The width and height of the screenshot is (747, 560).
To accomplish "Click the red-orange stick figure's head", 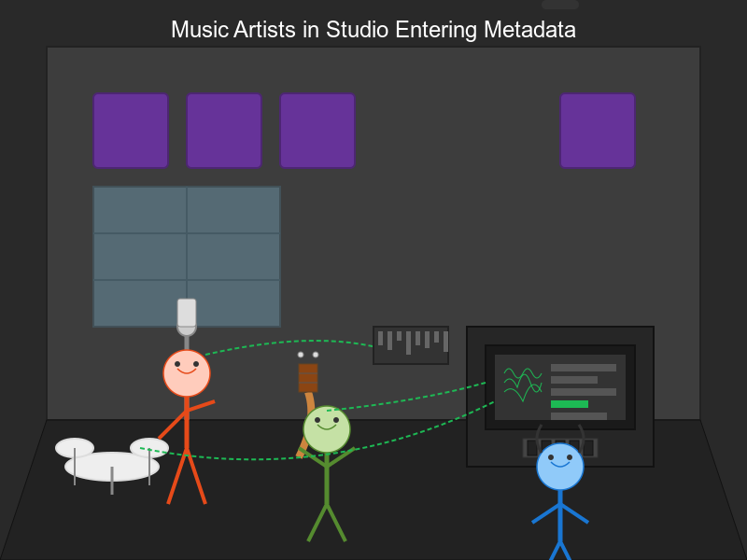I will click(x=187, y=373).
